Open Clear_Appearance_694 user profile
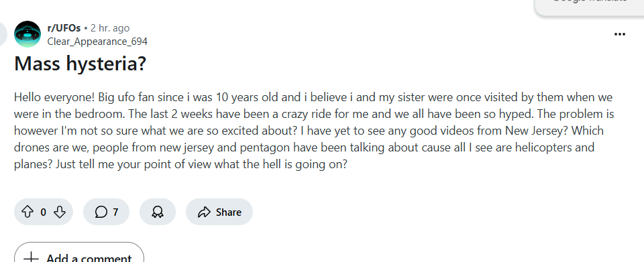The image size is (644, 262). click(97, 42)
